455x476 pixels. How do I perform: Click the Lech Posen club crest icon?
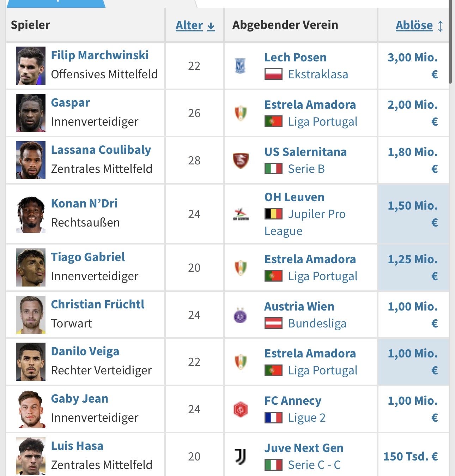point(241,66)
